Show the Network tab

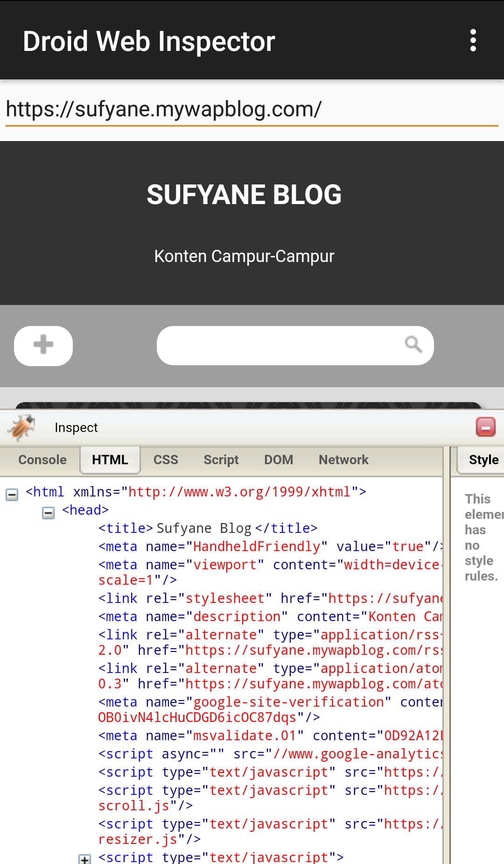pos(343,460)
